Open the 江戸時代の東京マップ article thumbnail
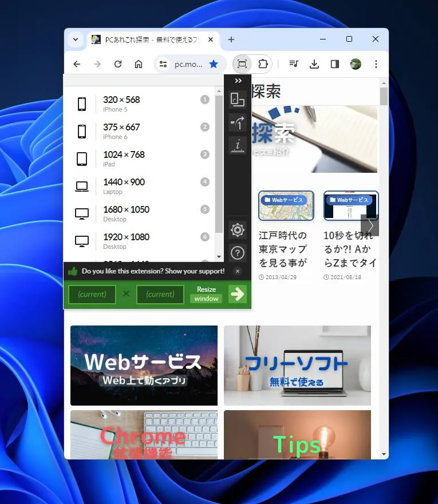This screenshot has height=504, width=438. click(286, 206)
